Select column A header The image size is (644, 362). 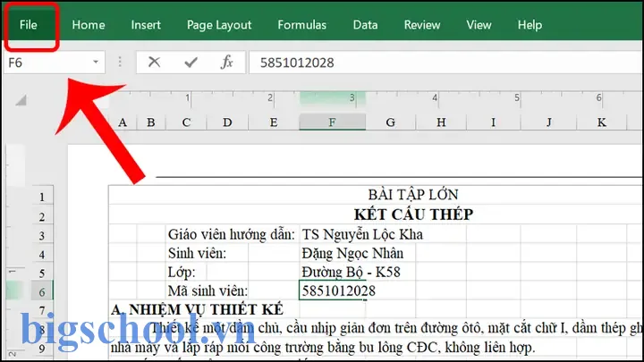click(x=123, y=122)
